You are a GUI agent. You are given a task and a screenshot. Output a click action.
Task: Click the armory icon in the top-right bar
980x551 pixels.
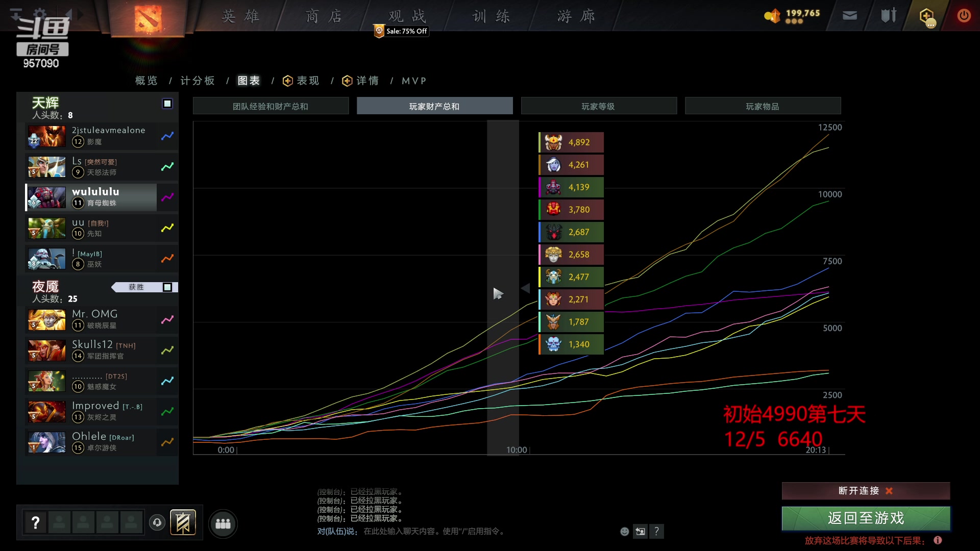888,15
